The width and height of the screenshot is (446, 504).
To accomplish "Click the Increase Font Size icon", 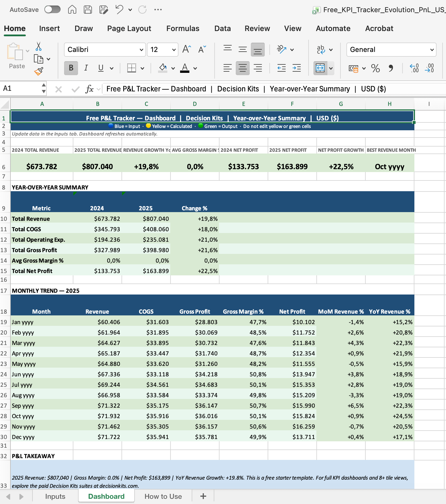I will click(x=186, y=49).
